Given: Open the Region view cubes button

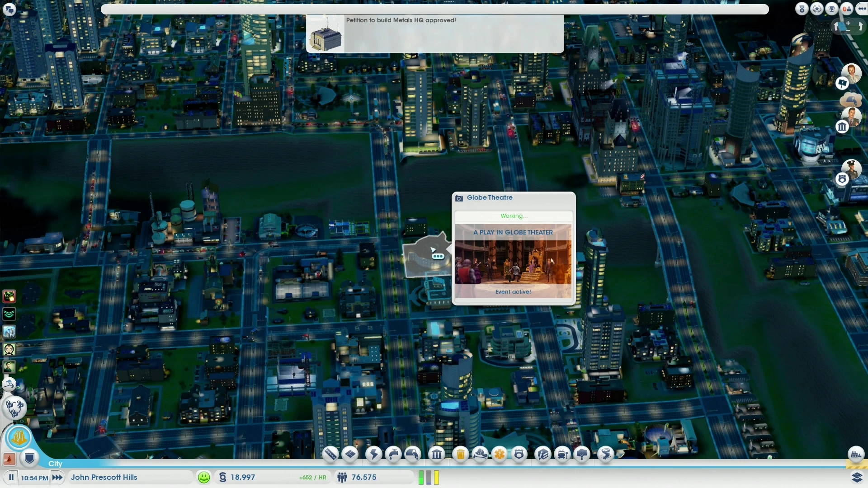Looking at the screenshot, I should pyautogui.click(x=14, y=408).
